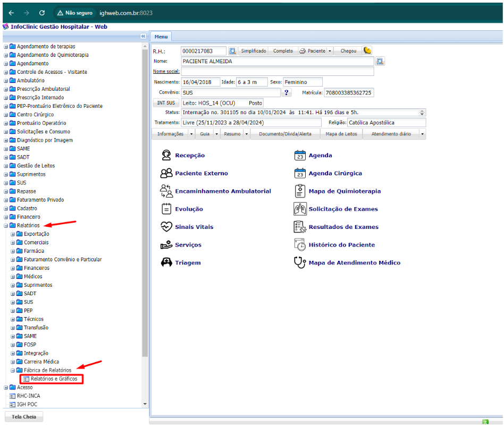Collapse the Fábrica de Relatórios node
This screenshot has height=427, width=504.
pos(13,371)
